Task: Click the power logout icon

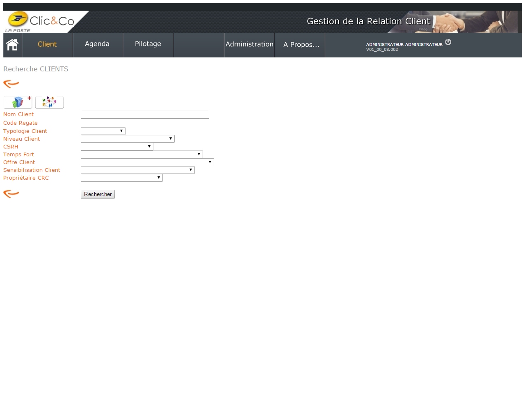Action: coord(448,42)
